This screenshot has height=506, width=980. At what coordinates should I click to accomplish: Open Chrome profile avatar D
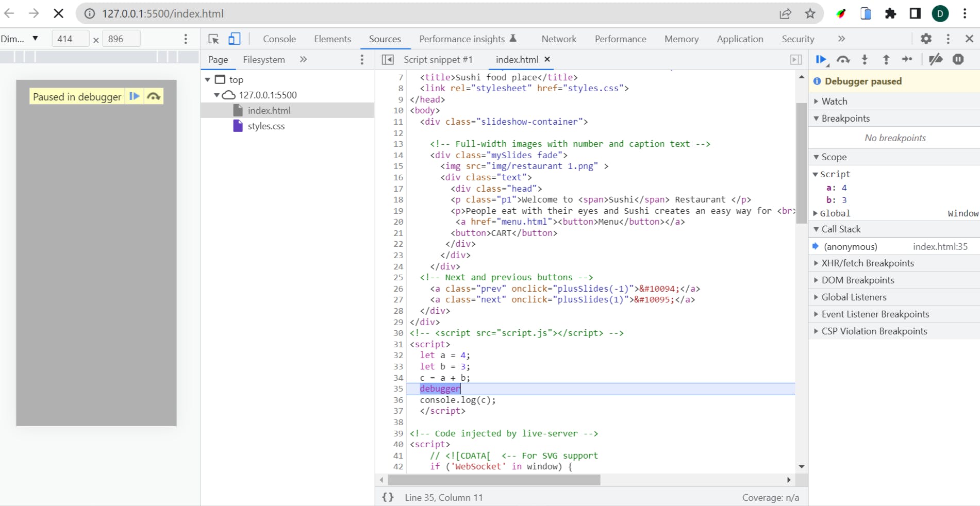point(940,13)
